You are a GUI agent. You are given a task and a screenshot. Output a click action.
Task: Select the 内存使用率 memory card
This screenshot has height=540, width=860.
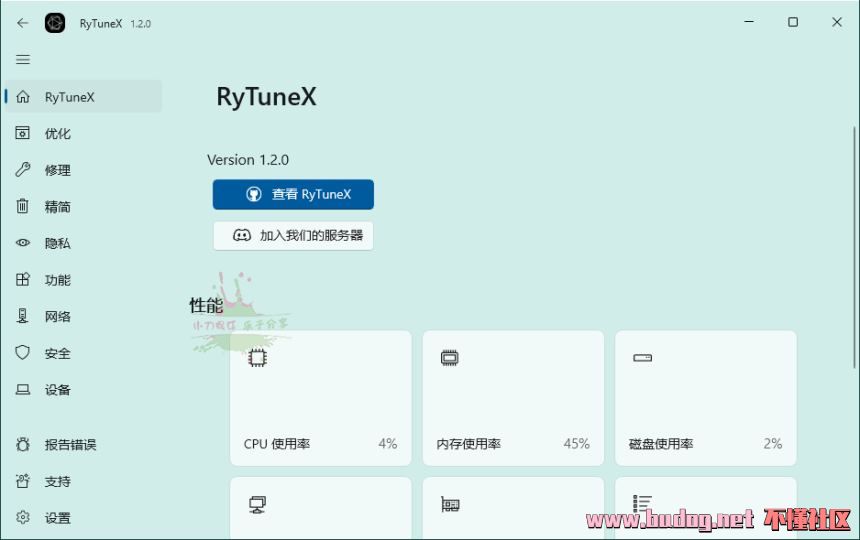pos(513,398)
